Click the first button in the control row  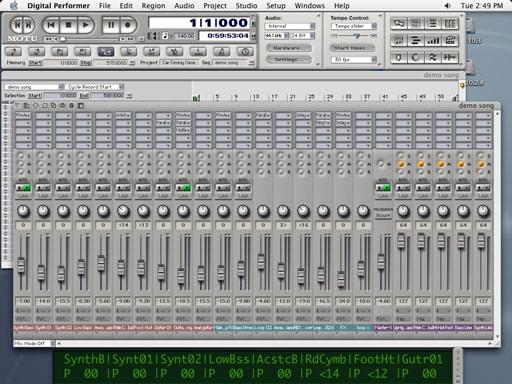(x=13, y=51)
